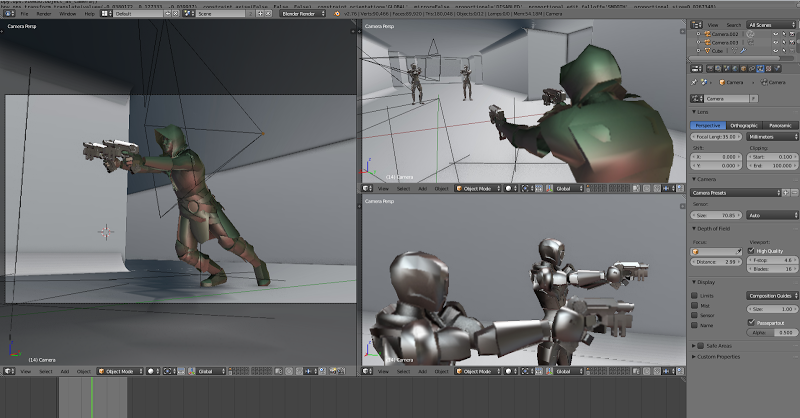This screenshot has width=800, height=418.
Task: Enable the Limits display checkbox
Action: 695,296
